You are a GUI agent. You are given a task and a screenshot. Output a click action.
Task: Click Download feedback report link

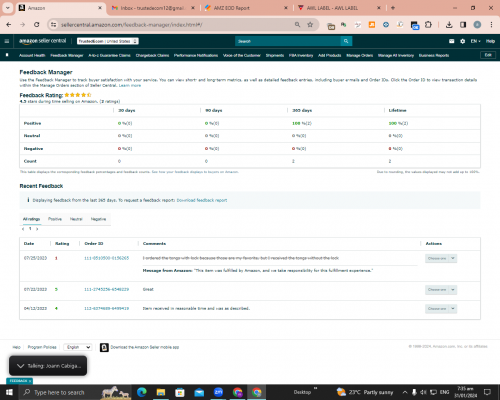[202, 200]
